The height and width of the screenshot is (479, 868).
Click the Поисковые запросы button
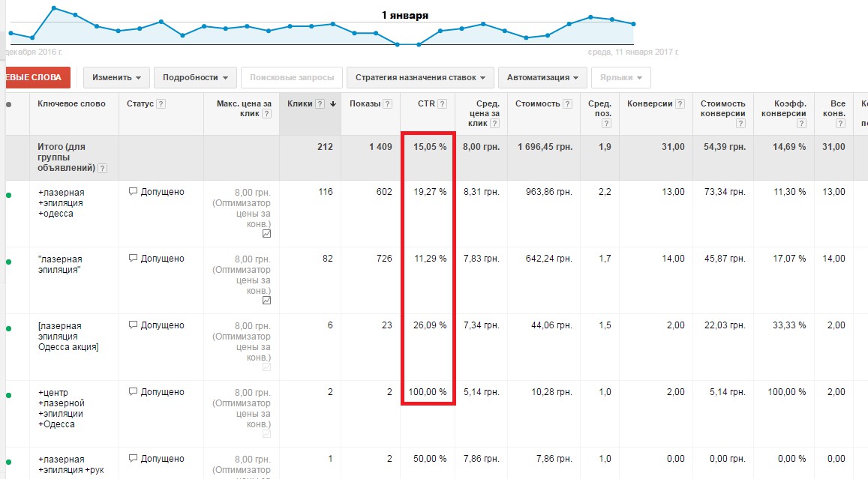tap(292, 77)
